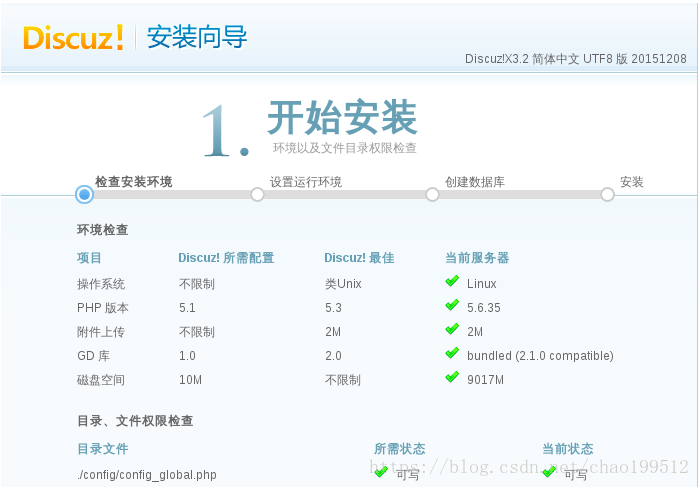The height and width of the screenshot is (487, 700).
Task: Click the 创建数据库 step label
Action: (x=475, y=182)
